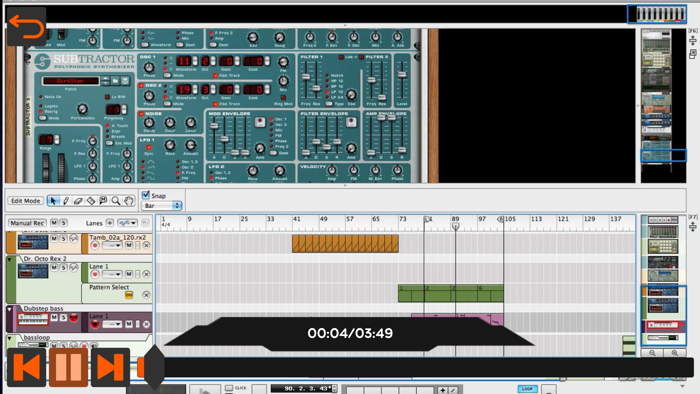Click the Subtractor browse patch folder icon

tap(115, 81)
